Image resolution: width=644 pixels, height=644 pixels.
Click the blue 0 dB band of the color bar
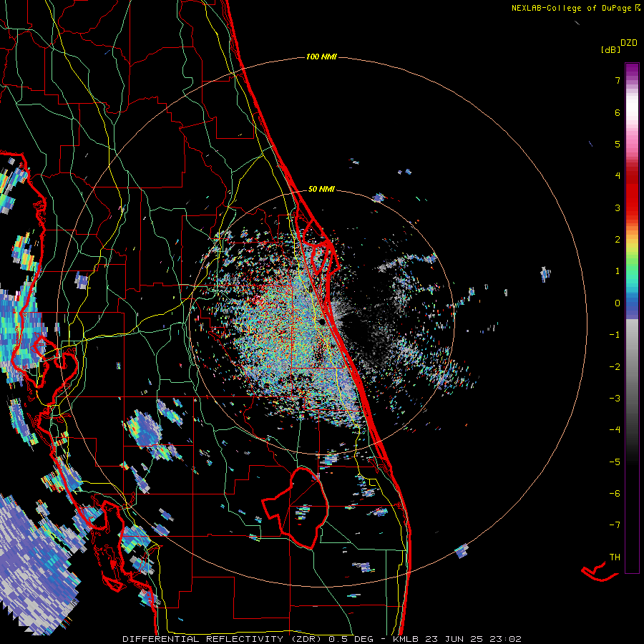pos(632,305)
